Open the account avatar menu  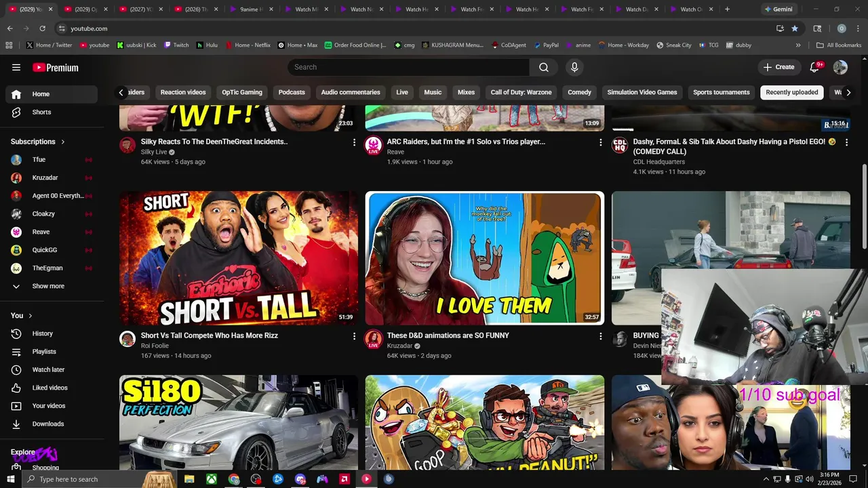click(x=840, y=67)
